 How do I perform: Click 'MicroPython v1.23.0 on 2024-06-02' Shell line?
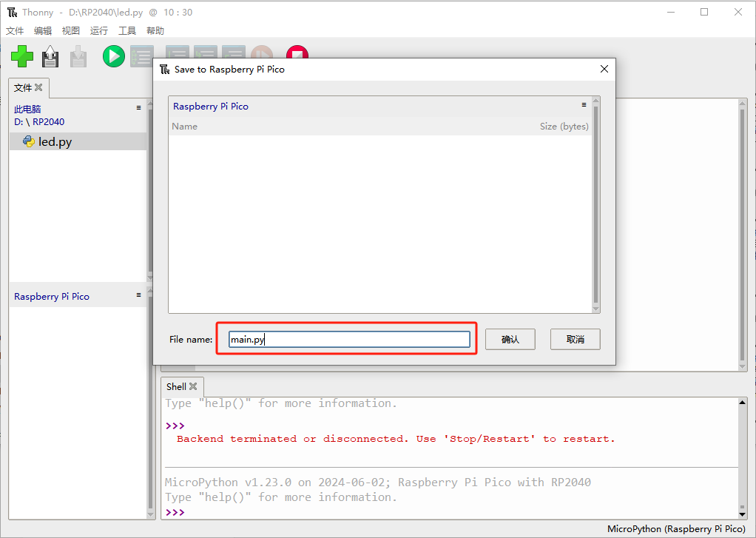pyautogui.click(x=377, y=482)
